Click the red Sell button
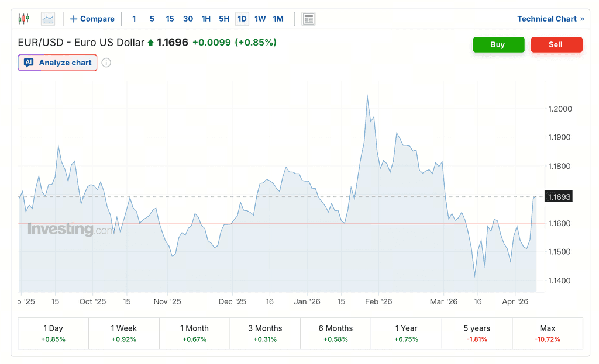Screen dimensions: 599x364 click(556, 44)
